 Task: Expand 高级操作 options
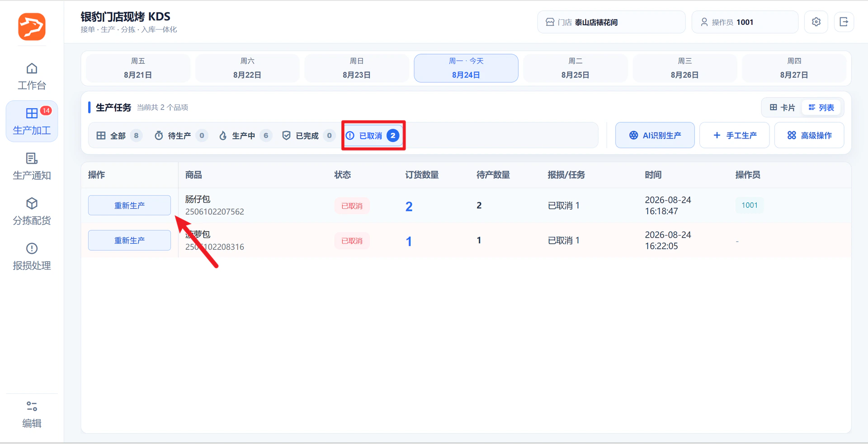tap(809, 135)
